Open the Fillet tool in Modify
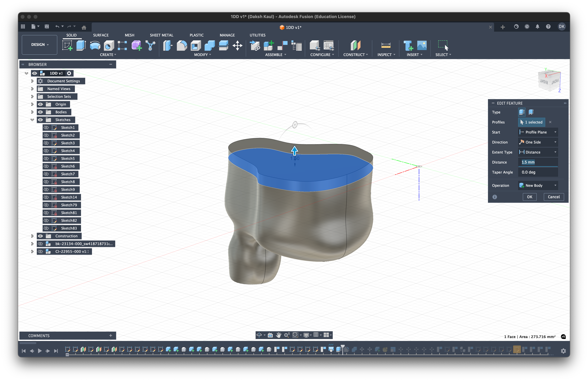588x381 pixels. tap(182, 45)
